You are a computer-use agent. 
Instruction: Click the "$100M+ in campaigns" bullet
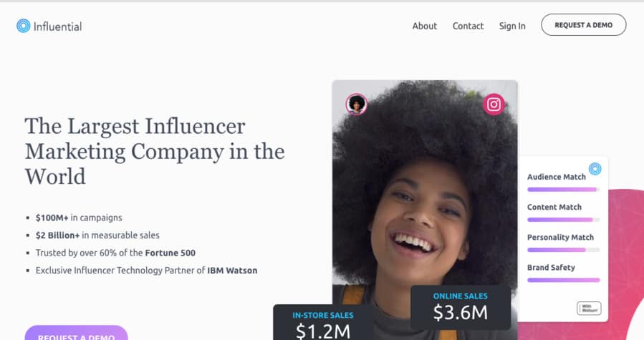(x=79, y=218)
